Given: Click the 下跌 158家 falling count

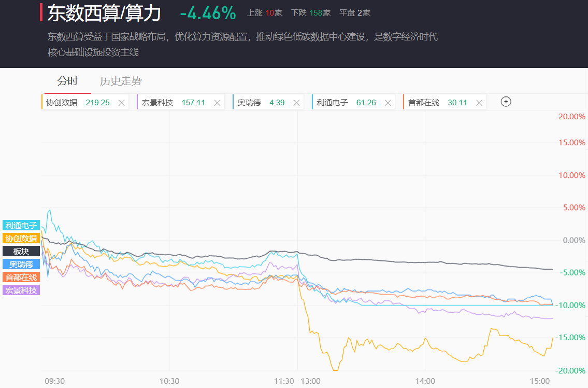Looking at the screenshot, I should click(x=311, y=13).
